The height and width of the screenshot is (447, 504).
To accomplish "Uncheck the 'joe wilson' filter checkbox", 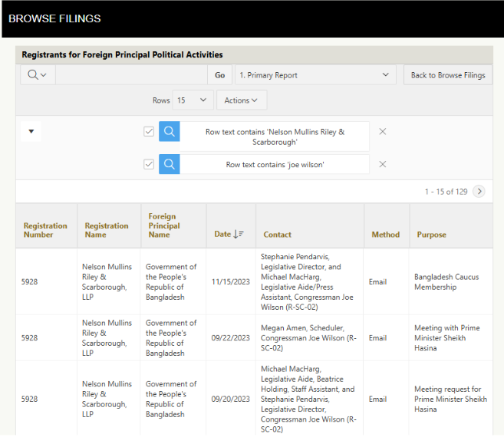I will [149, 164].
